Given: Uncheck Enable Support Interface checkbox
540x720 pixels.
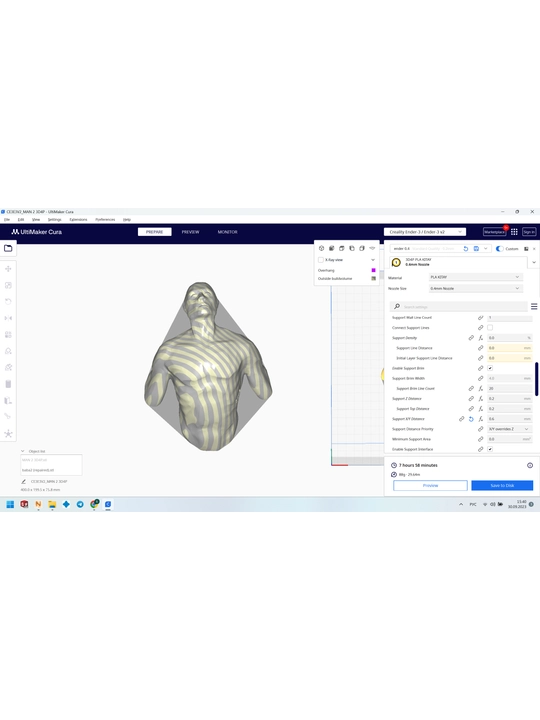Looking at the screenshot, I should [x=490, y=449].
